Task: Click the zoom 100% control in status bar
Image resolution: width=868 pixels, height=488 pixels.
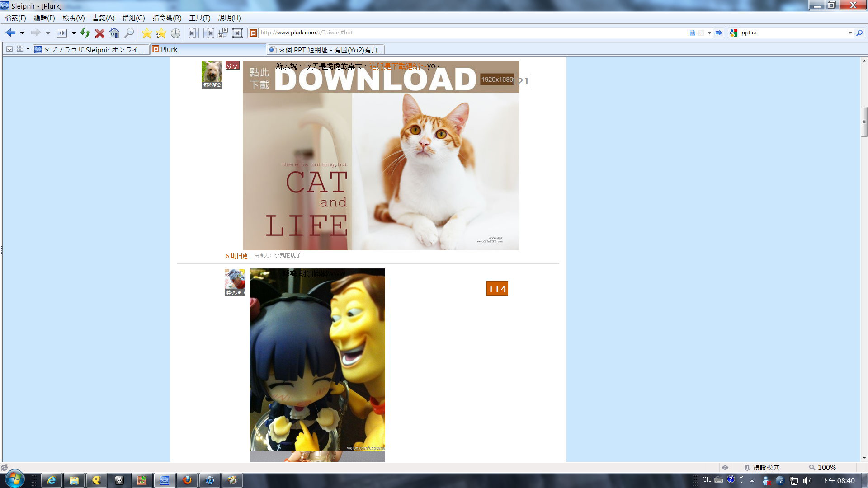Action: (822, 467)
